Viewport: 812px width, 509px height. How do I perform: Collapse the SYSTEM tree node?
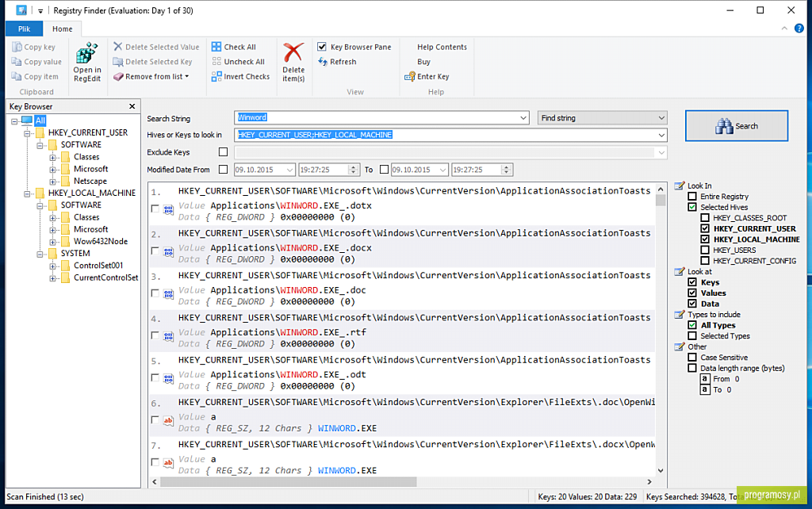pos(40,254)
